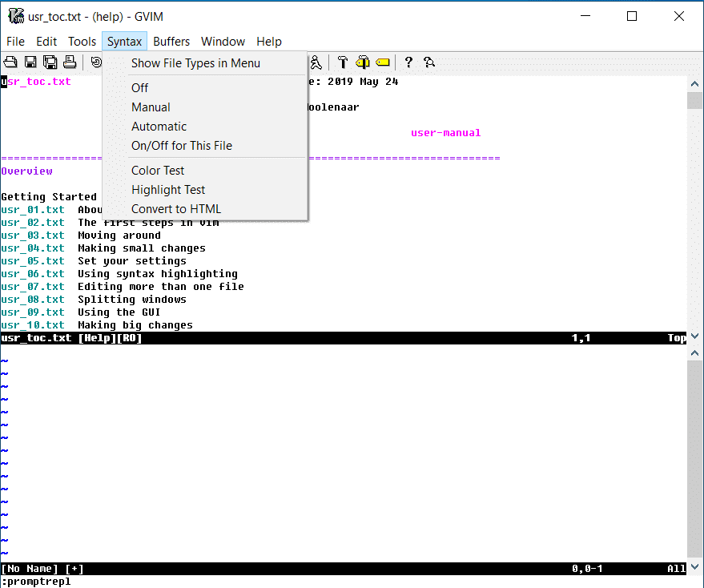
Task: Click the [No Name] [+] status line
Action: point(344,569)
